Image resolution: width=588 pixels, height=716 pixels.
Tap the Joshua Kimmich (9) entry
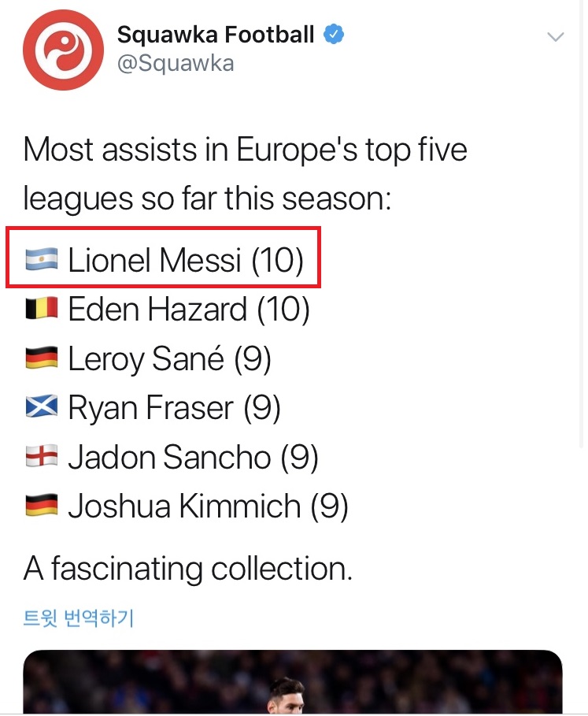pos(208,506)
